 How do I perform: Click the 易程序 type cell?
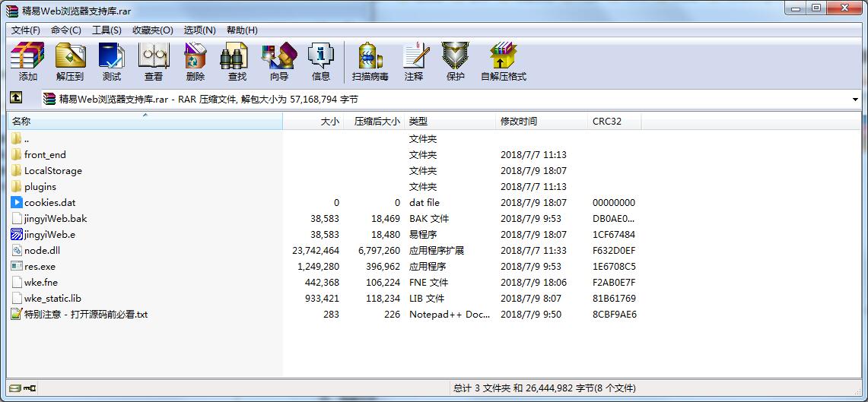tap(422, 235)
